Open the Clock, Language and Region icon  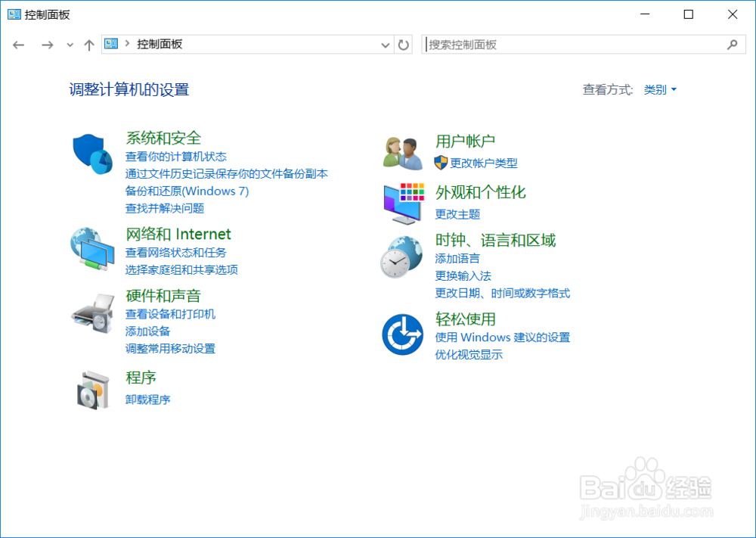click(x=401, y=257)
